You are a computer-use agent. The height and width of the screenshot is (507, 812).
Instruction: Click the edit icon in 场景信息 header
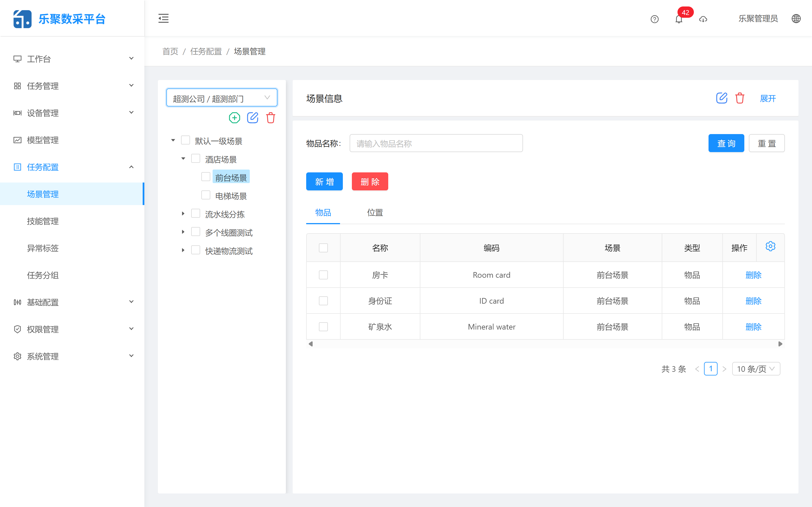click(x=721, y=98)
